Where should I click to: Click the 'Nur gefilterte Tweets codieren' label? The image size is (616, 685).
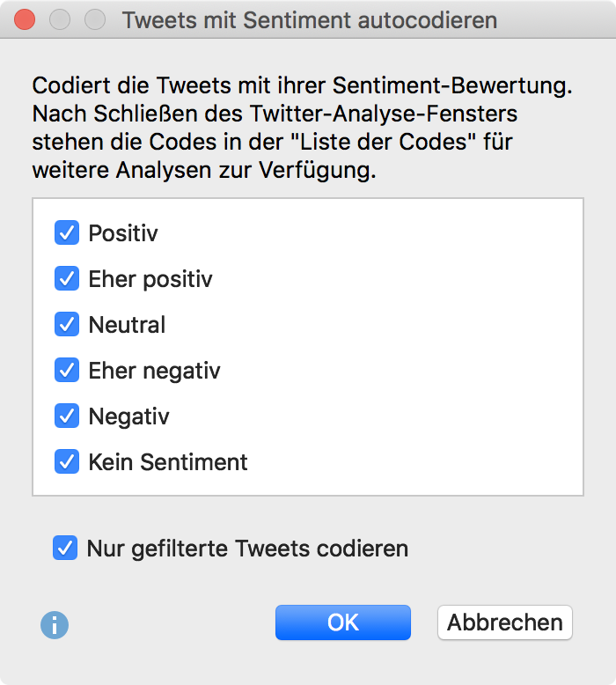click(x=247, y=549)
